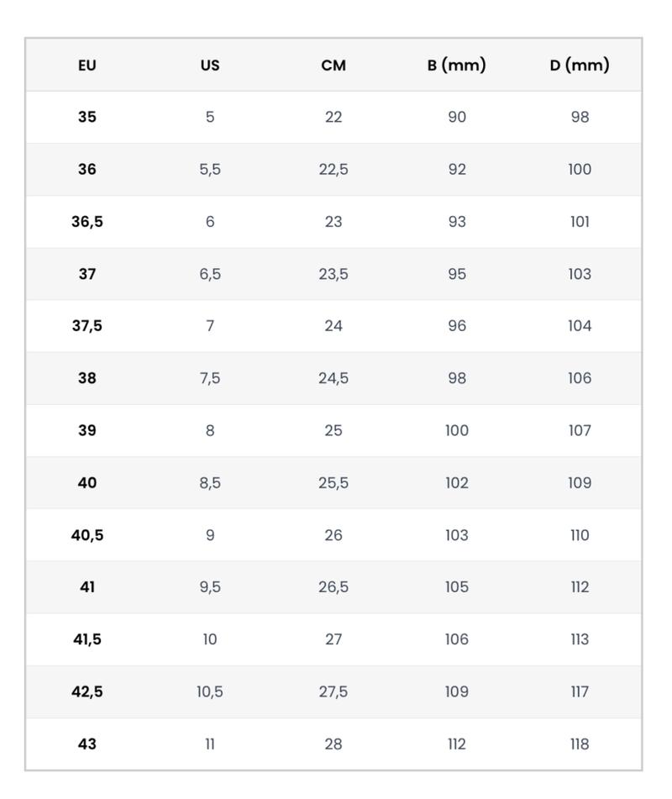
Task: Click the EU column header
Action: 87,66
